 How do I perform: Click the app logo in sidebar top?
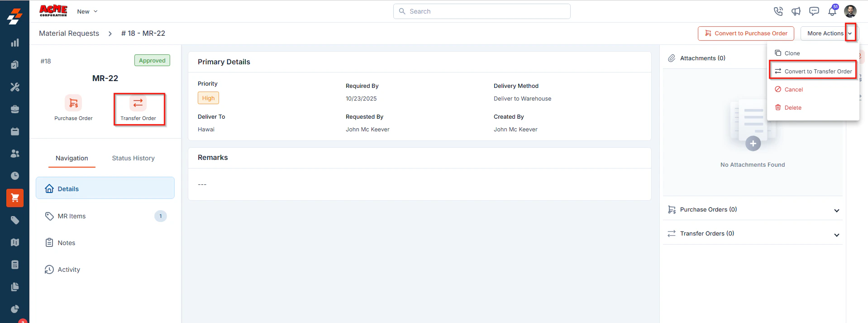(x=14, y=16)
